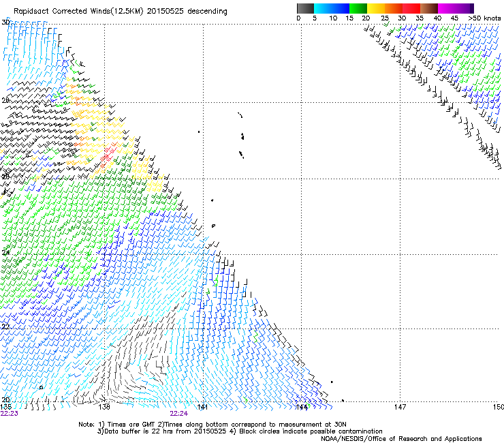The width and height of the screenshot is (504, 443).
Task: Click the green 15-20 knots legend swatch
Action: (358, 8)
